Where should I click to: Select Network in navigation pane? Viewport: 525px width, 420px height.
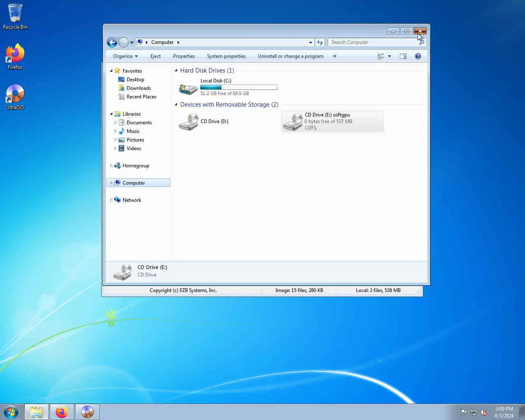132,200
